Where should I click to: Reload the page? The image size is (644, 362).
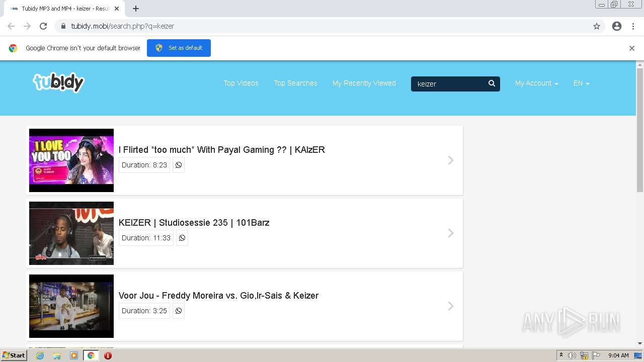tap(43, 26)
